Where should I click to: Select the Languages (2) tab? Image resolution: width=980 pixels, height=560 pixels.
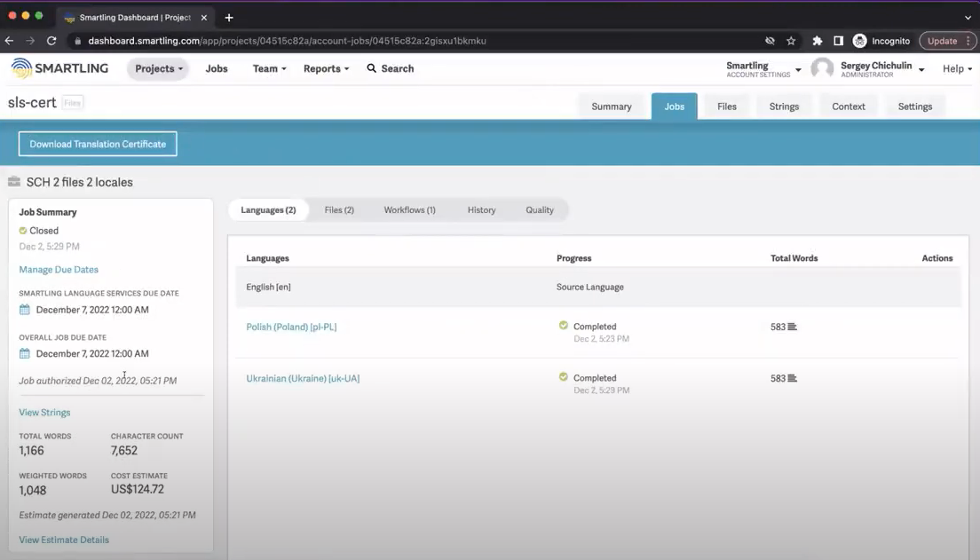[x=268, y=210]
